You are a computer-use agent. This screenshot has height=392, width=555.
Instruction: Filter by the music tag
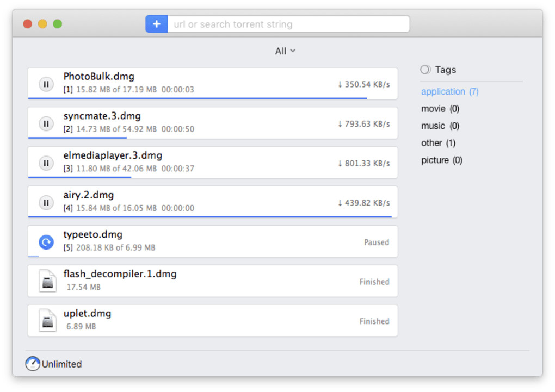440,126
